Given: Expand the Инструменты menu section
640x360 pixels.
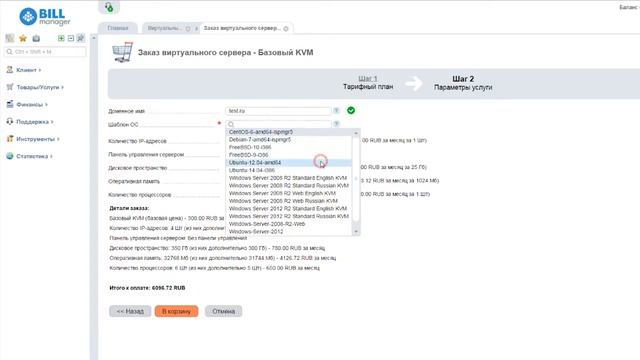Looking at the screenshot, I should [x=37, y=139].
